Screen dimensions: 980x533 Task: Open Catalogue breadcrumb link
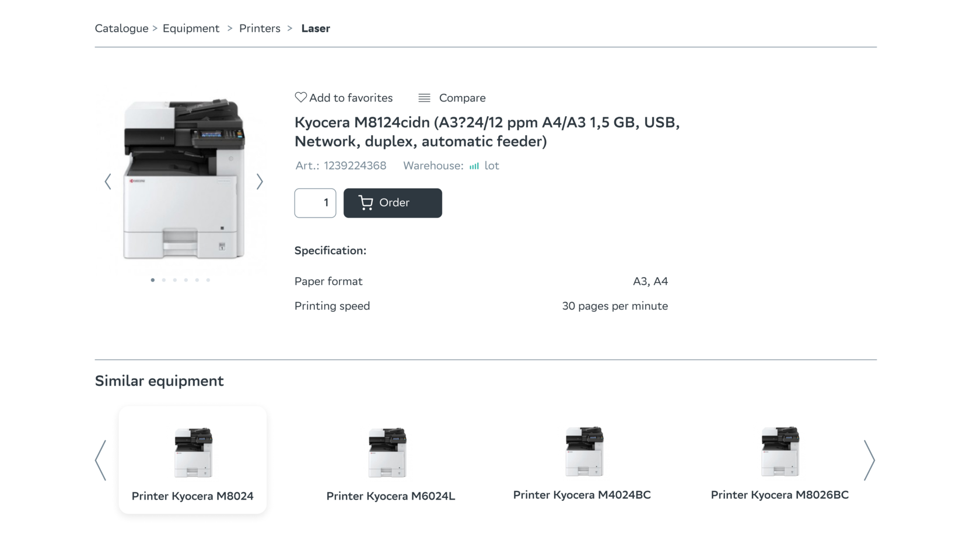121,29
